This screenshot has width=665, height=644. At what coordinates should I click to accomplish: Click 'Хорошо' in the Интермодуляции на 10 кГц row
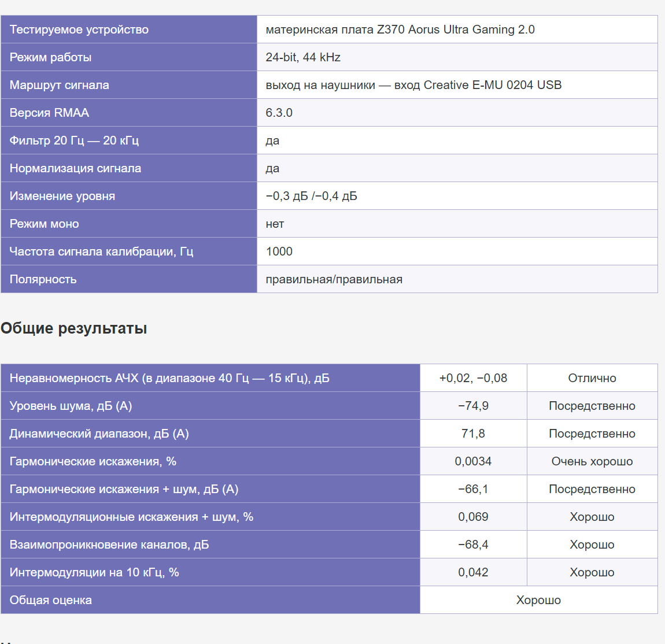(592, 572)
